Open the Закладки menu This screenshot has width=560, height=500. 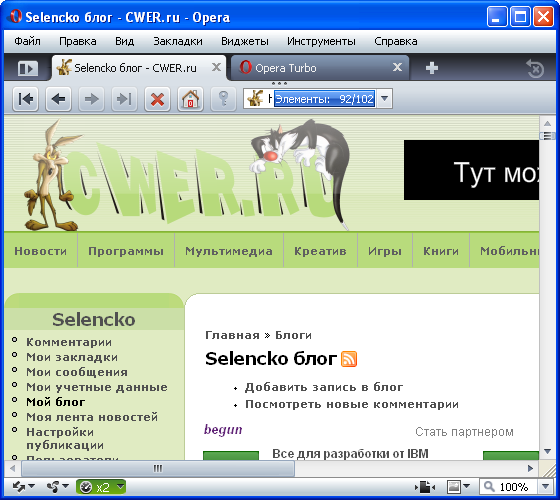point(178,41)
